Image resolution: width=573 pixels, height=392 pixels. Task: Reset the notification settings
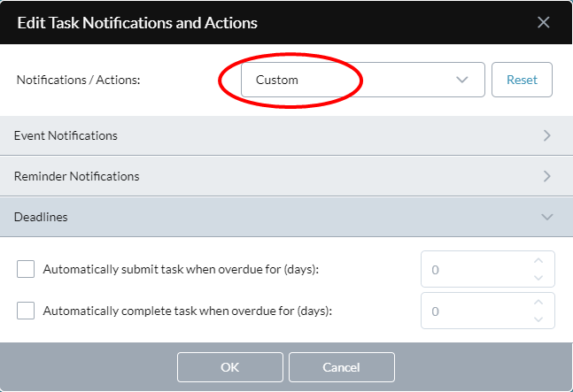pyautogui.click(x=522, y=80)
